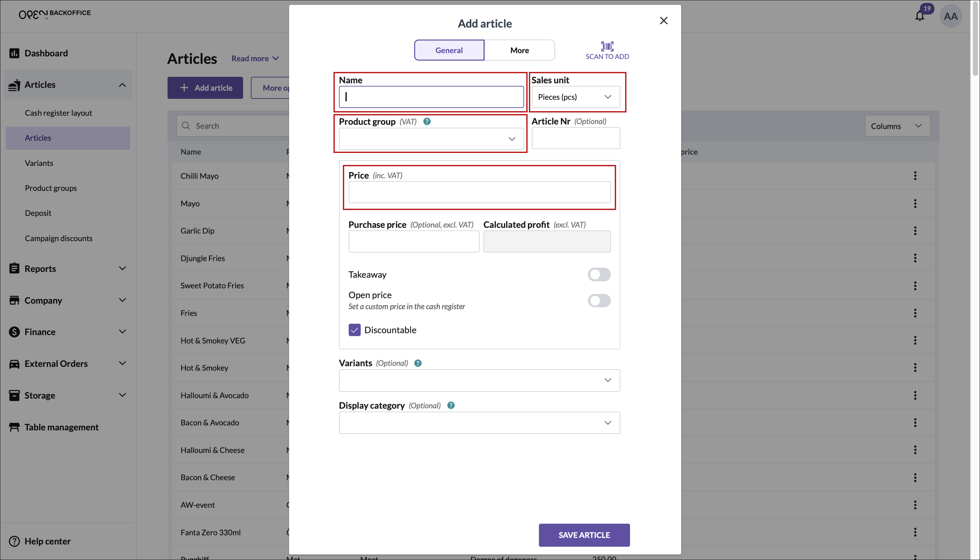
Task: Uncheck the Discountable checkbox
Action: (x=354, y=330)
